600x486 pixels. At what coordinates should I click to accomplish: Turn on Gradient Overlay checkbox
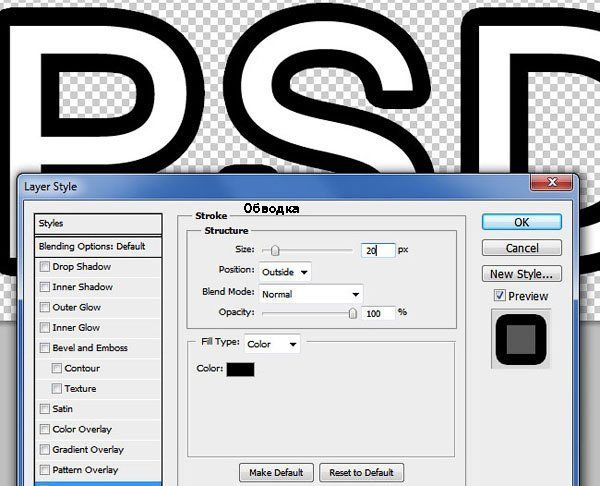[45, 449]
